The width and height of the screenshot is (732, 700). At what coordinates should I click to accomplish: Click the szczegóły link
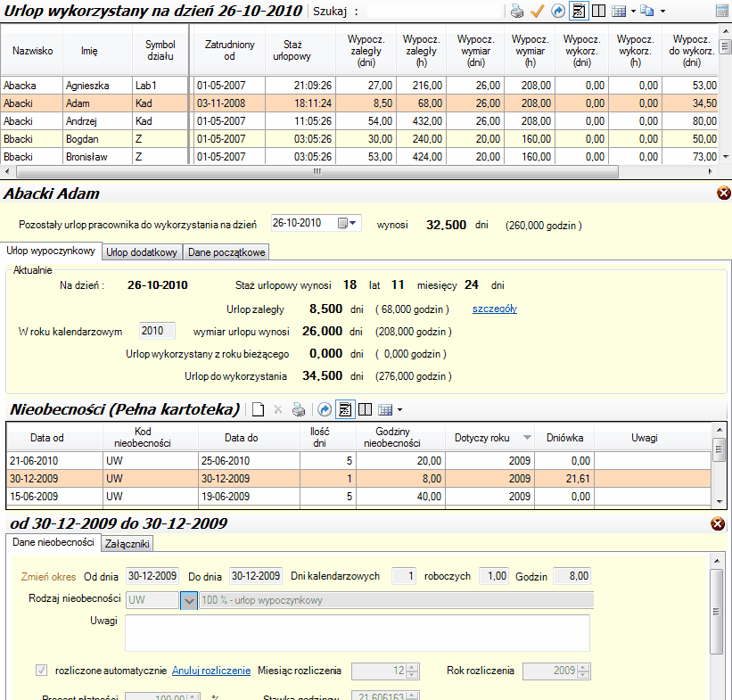click(494, 309)
